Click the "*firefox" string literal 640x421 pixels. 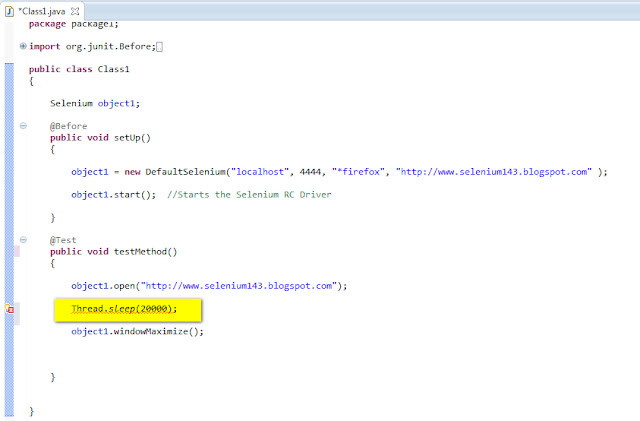click(358, 172)
